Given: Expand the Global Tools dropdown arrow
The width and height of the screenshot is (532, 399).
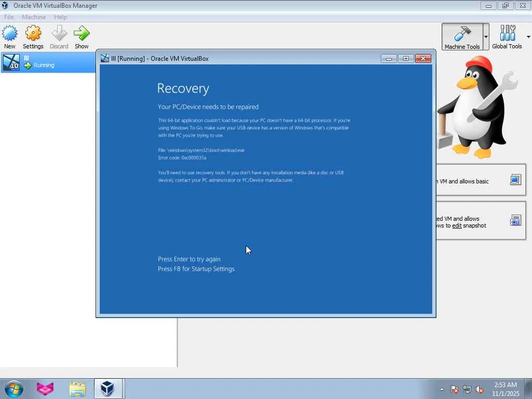Looking at the screenshot, I should (x=528, y=37).
